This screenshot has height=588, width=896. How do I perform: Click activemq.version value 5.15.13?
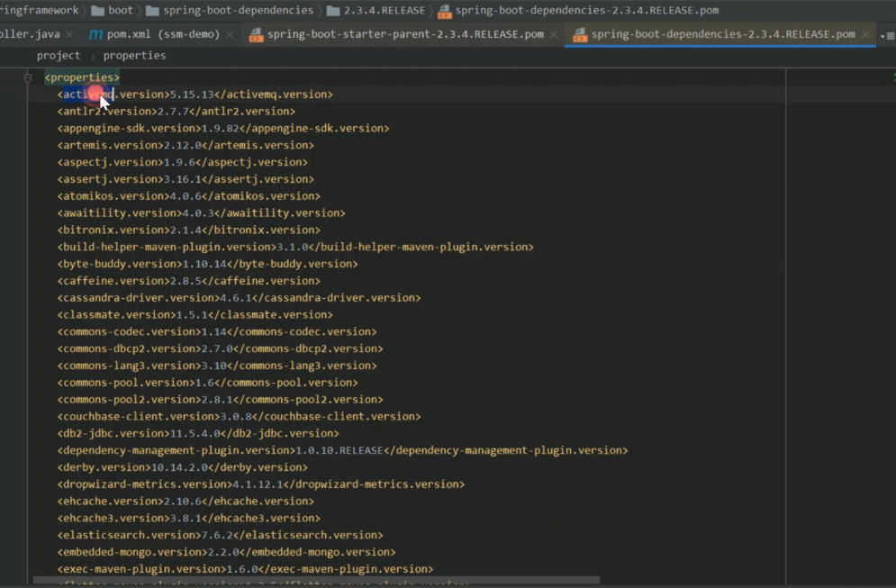192,95
